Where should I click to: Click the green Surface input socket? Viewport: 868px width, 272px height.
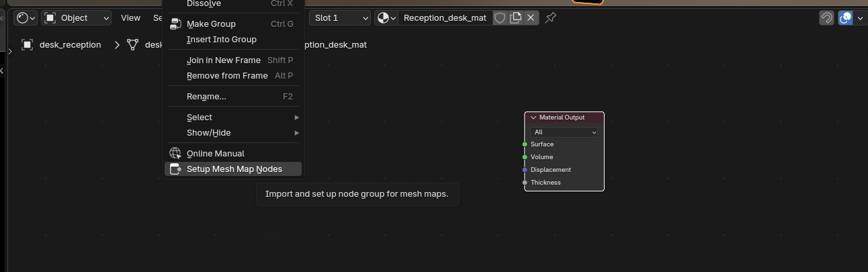(525, 144)
